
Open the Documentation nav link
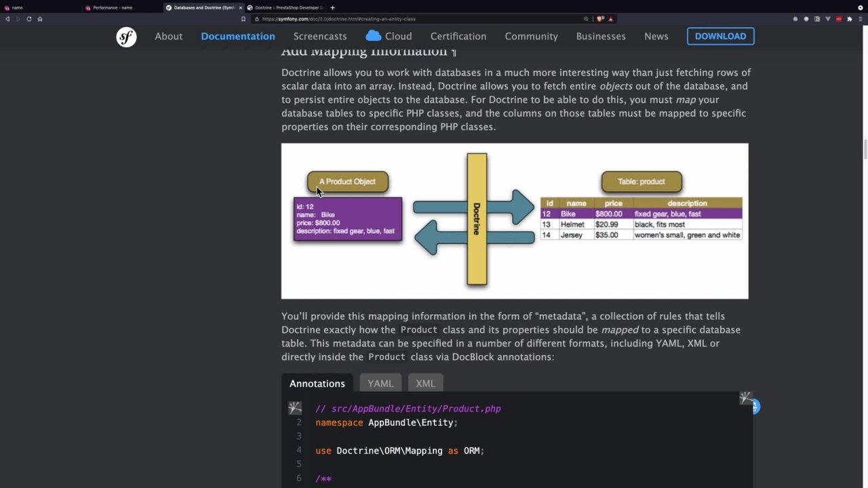pos(238,37)
